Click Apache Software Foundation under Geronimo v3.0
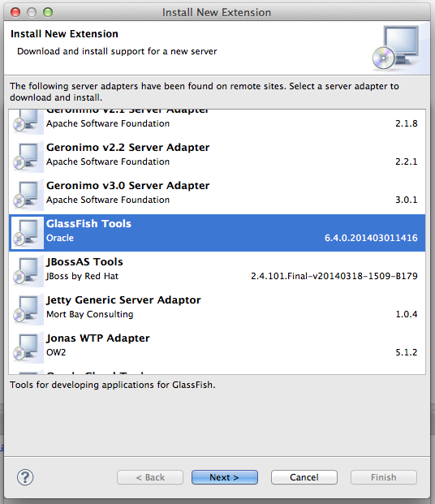Viewport: 435px width, 504px height. pos(108,200)
